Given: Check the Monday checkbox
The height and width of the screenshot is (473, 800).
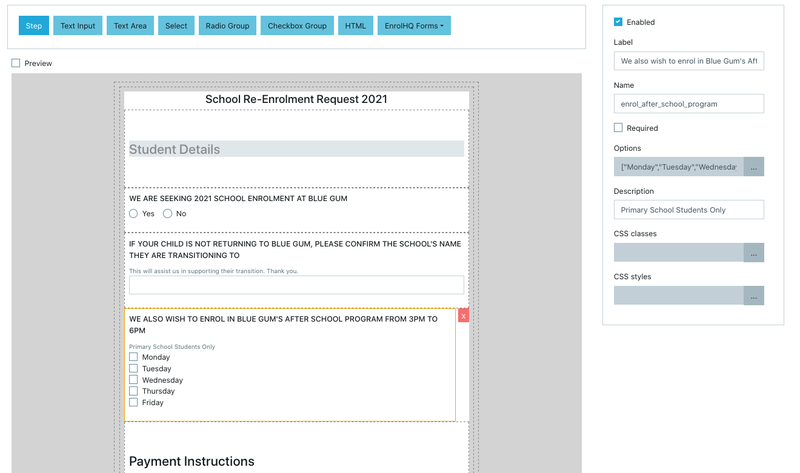Looking at the screenshot, I should pyautogui.click(x=134, y=357).
